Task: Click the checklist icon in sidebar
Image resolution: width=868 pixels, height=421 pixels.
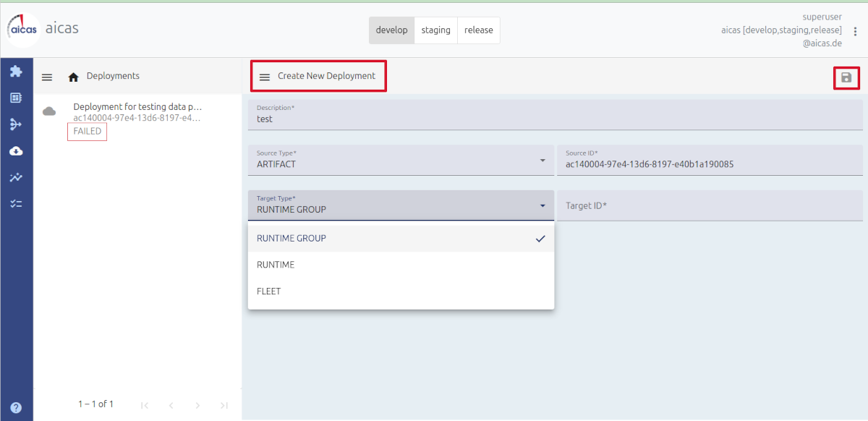Action: 16,204
